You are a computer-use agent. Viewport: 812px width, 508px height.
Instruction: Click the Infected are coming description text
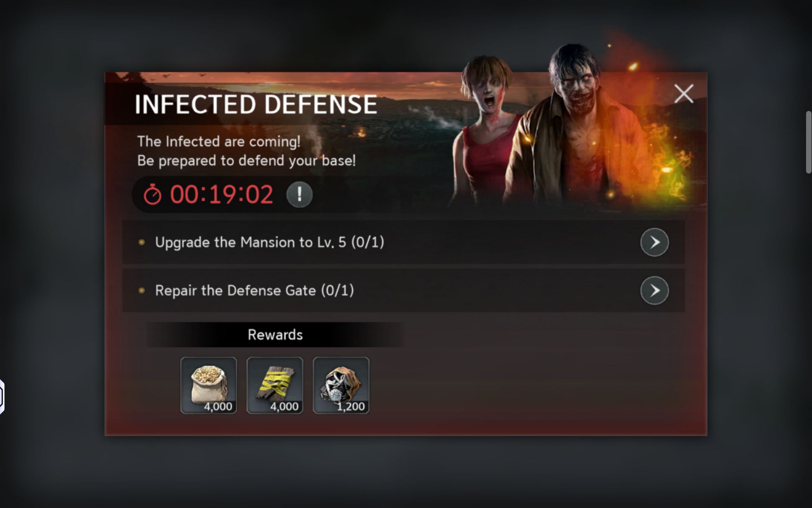[x=247, y=151]
